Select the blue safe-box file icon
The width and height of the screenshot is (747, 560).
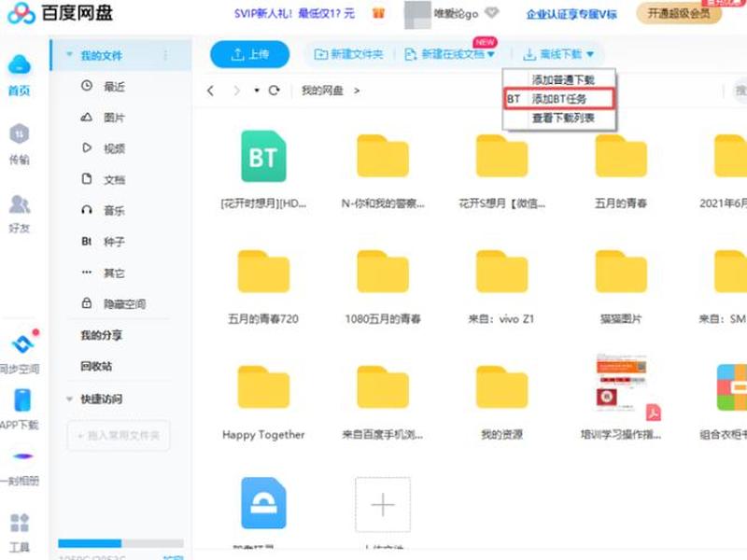tap(263, 503)
